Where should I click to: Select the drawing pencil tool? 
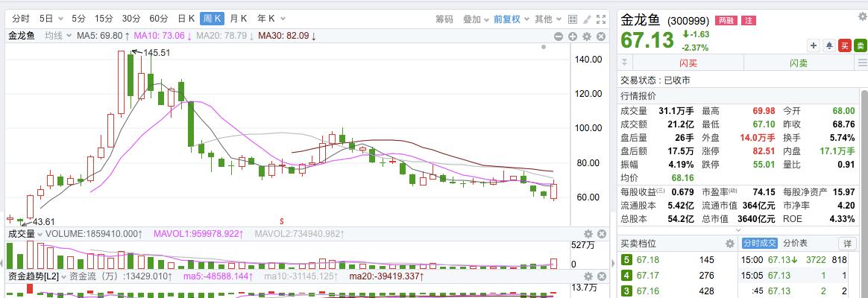click(x=587, y=19)
